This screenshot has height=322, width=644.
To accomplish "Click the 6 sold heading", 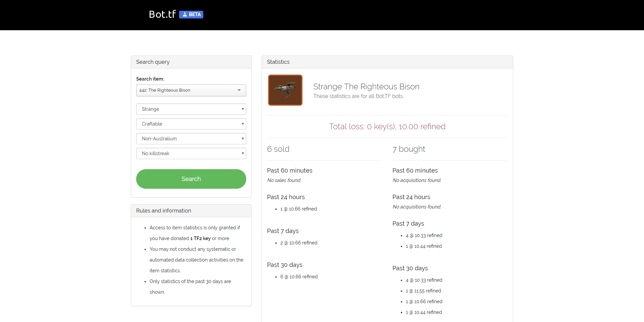I will [278, 149].
